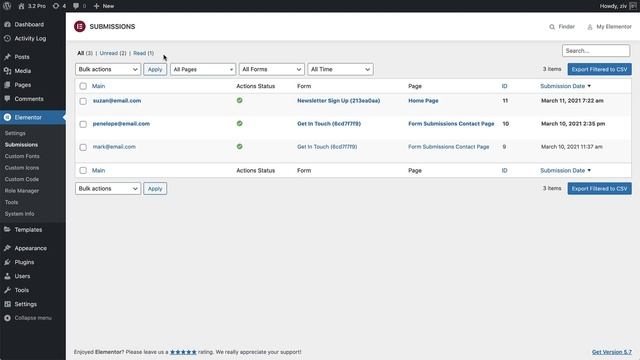Open Custom Fonts in Elementor submenu
640x360 pixels.
(22, 156)
